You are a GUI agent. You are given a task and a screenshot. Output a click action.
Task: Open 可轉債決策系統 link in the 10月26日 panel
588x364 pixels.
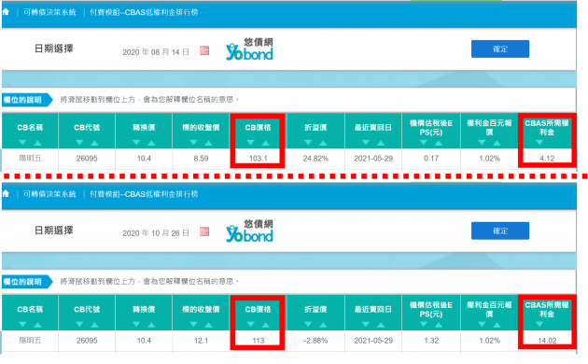pos(49,194)
